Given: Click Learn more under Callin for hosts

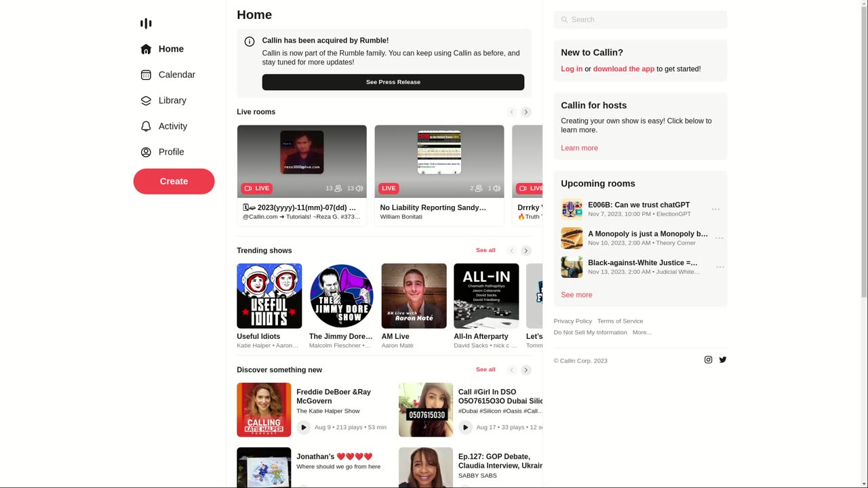Looking at the screenshot, I should click(x=579, y=148).
